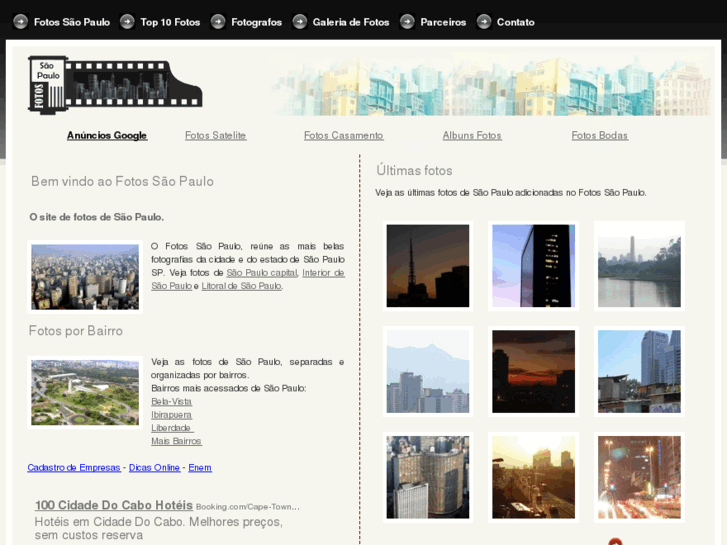Click the arrow icon next to Parceiros
The width and height of the screenshot is (727, 545).
click(407, 21)
